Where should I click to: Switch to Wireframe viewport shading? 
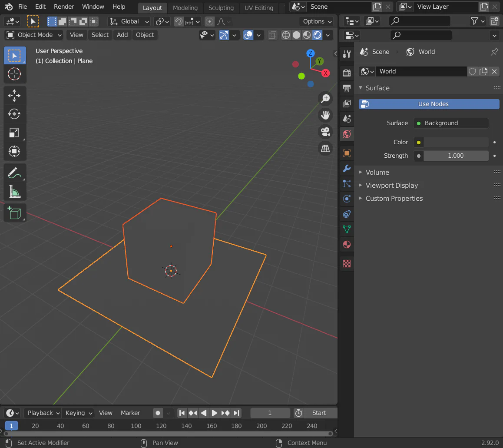click(286, 35)
